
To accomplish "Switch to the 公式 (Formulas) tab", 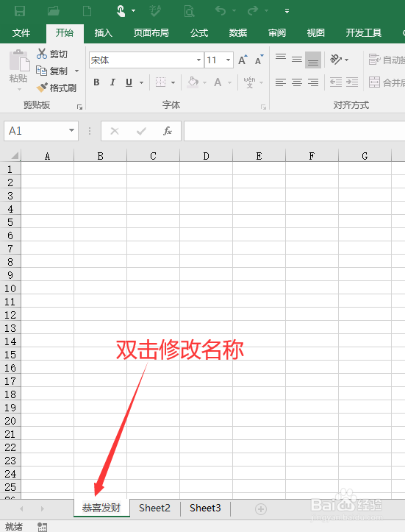I will [x=199, y=33].
